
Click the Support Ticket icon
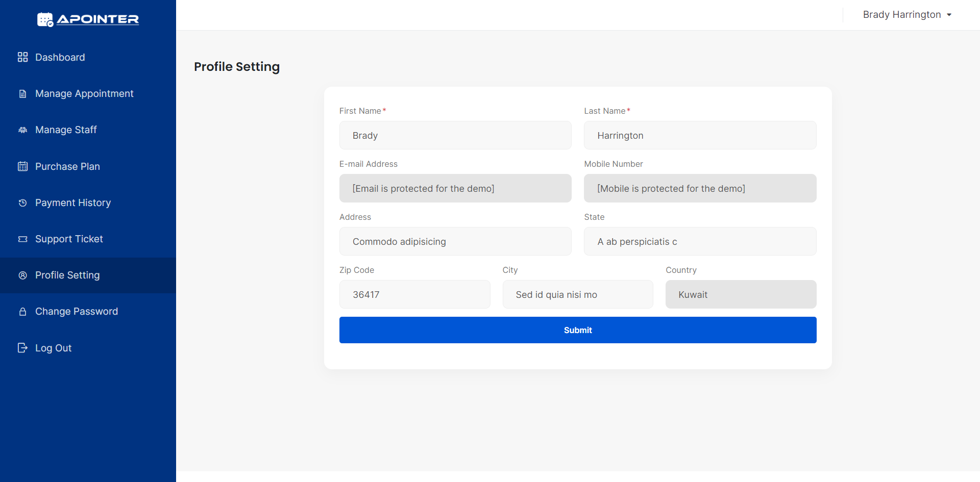tap(22, 239)
